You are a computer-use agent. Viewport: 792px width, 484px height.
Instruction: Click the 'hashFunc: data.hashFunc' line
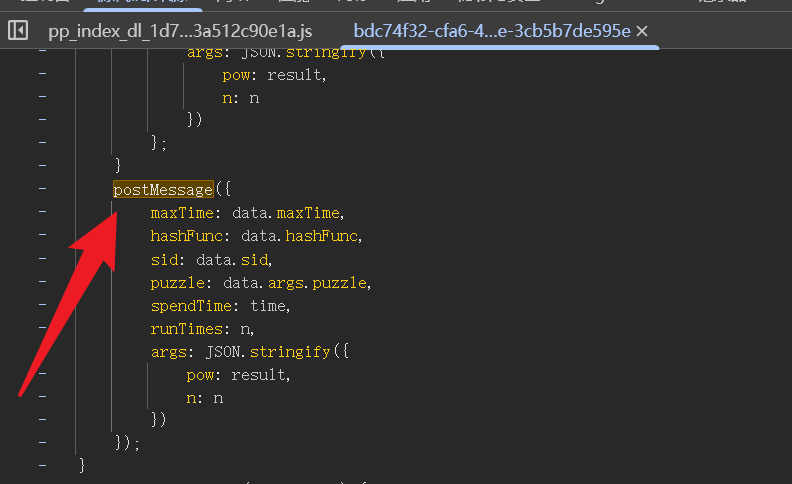256,236
